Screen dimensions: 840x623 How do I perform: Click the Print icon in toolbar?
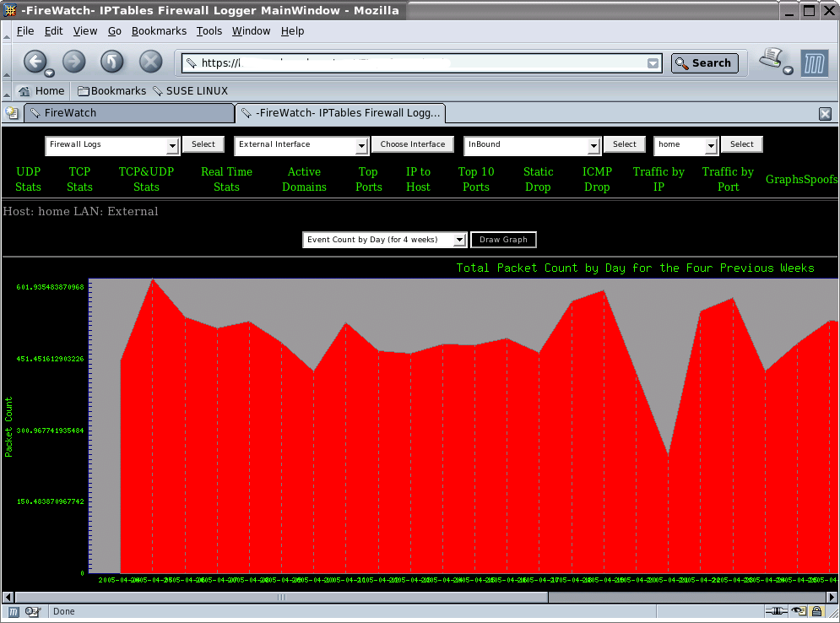[770, 59]
